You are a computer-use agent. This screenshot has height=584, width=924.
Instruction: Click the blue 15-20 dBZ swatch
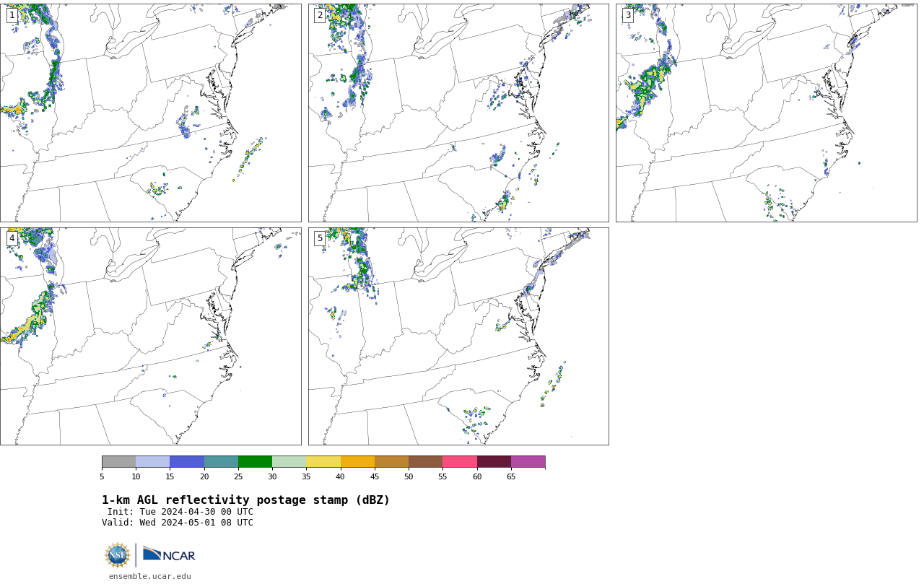[187, 462]
